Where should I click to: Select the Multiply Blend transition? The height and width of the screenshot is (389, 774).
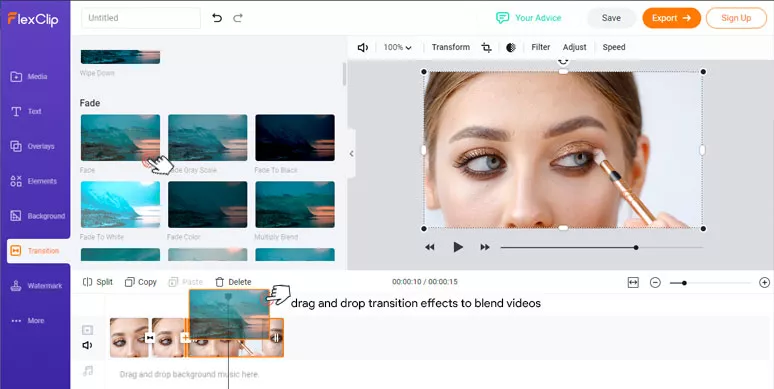295,204
